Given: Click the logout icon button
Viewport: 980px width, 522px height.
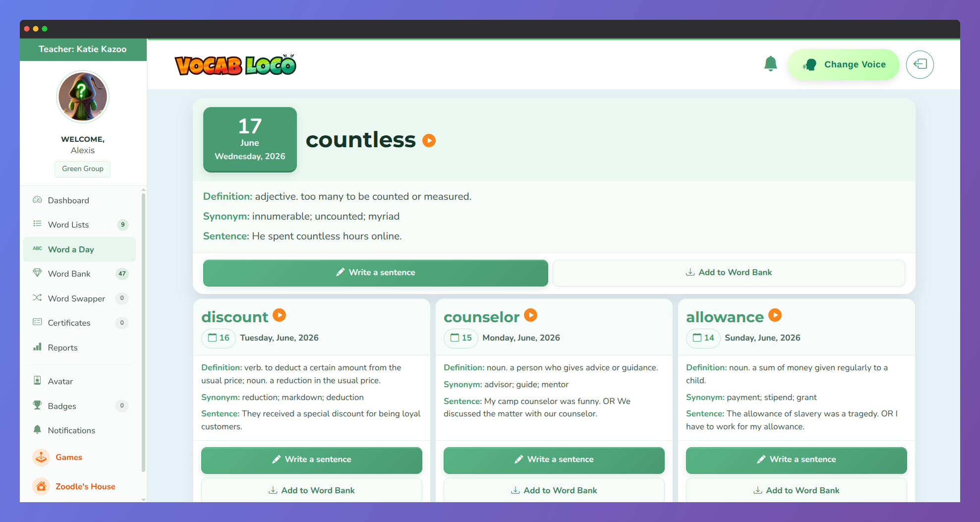Looking at the screenshot, I should (x=920, y=64).
